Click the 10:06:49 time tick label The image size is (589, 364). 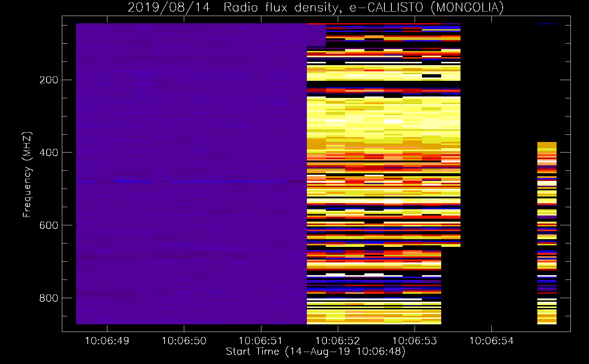(107, 341)
